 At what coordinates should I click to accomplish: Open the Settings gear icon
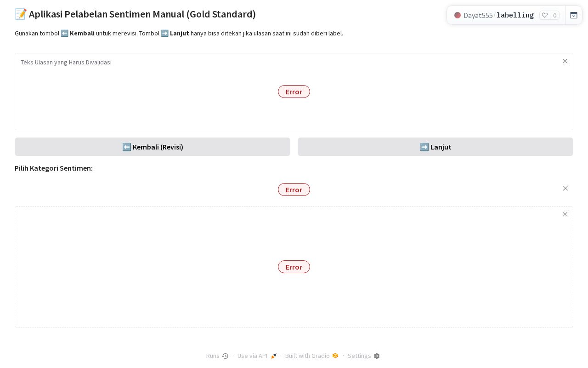pyautogui.click(x=377, y=356)
